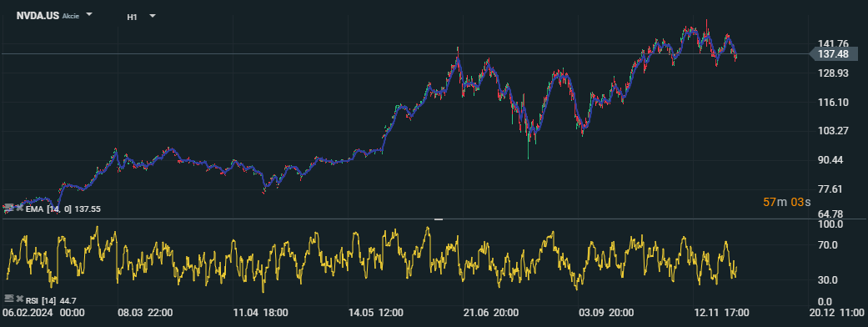
Task: Click the Akcie asset class label
Action: (x=70, y=17)
